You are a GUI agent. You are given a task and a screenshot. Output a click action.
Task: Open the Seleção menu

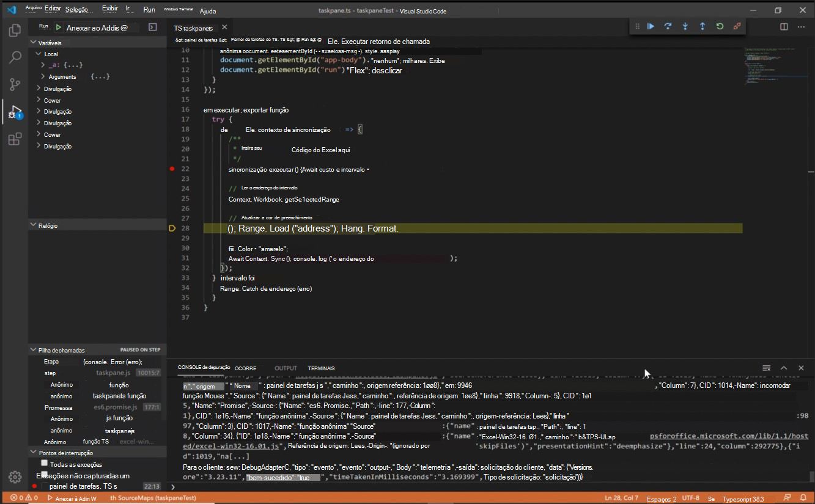click(x=76, y=10)
